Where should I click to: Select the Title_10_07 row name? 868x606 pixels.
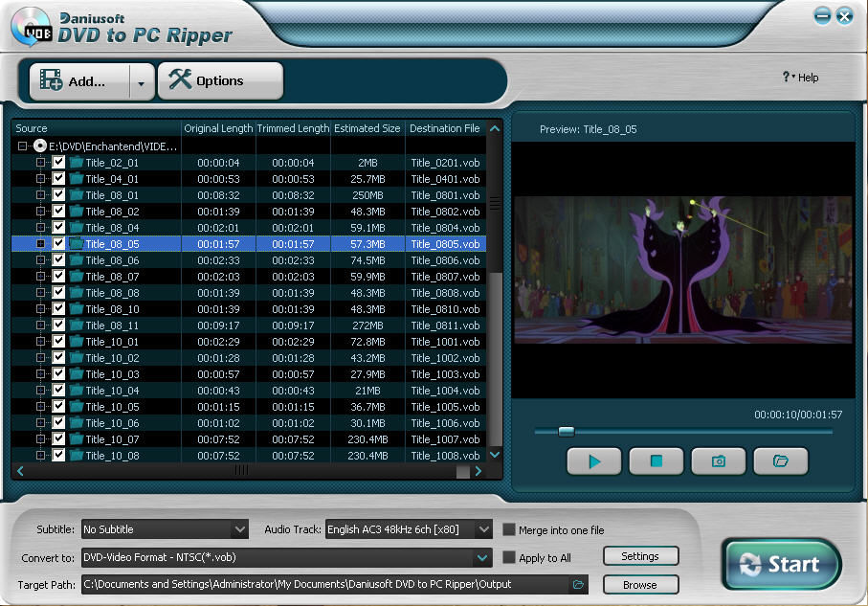click(x=112, y=439)
